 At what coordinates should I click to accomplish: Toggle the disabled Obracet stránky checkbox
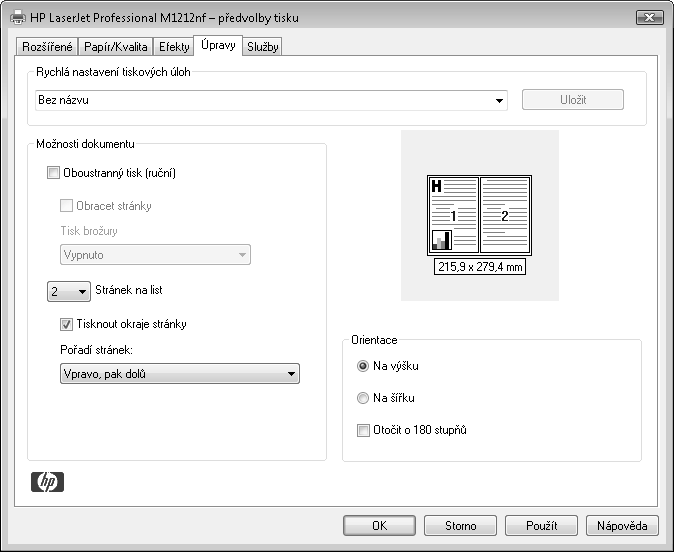point(66,205)
